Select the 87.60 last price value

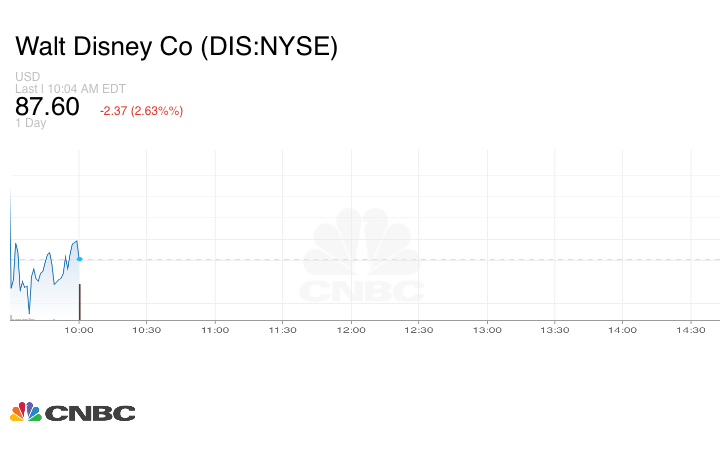coord(47,107)
